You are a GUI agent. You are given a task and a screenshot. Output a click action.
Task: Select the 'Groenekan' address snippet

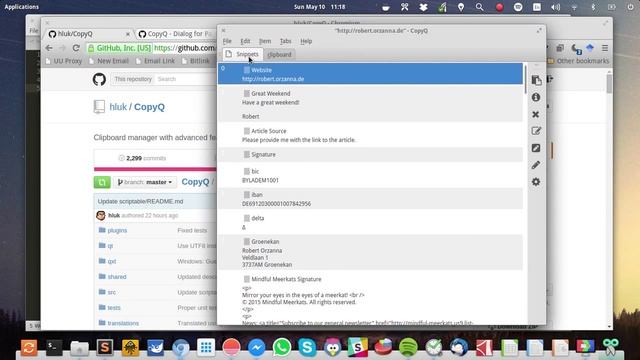(370, 253)
